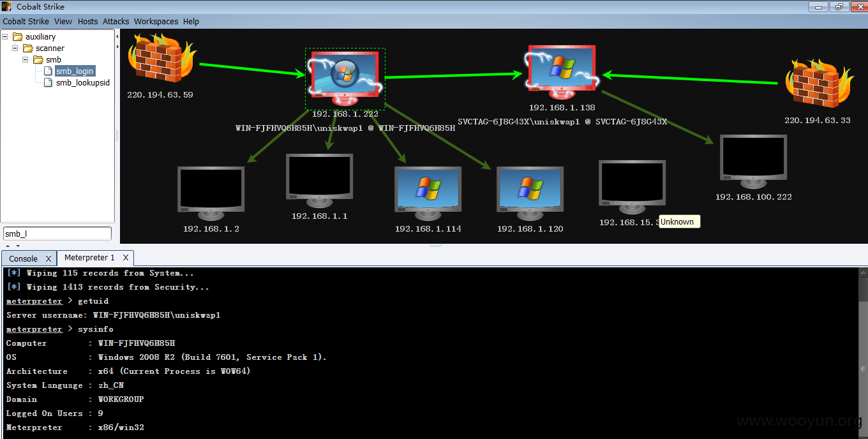
Task: Open the Attacks menu
Action: tap(116, 21)
